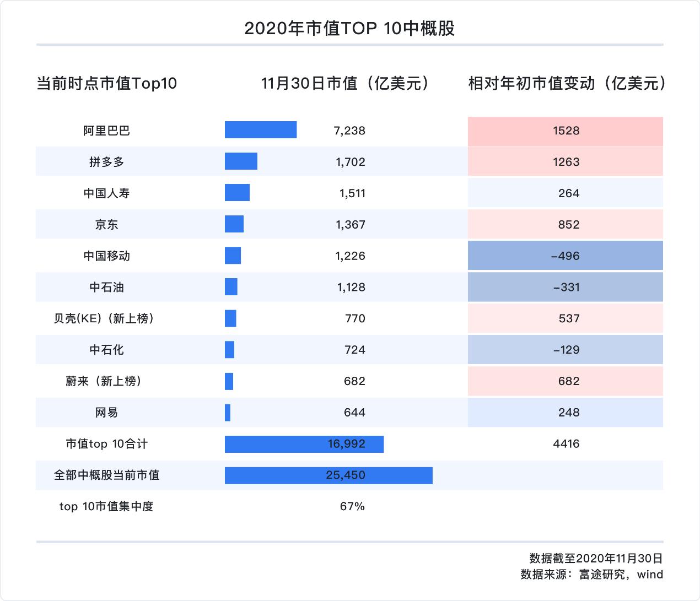The image size is (700, 601).
Task: Click the market value 1,128
Action: coord(352,288)
